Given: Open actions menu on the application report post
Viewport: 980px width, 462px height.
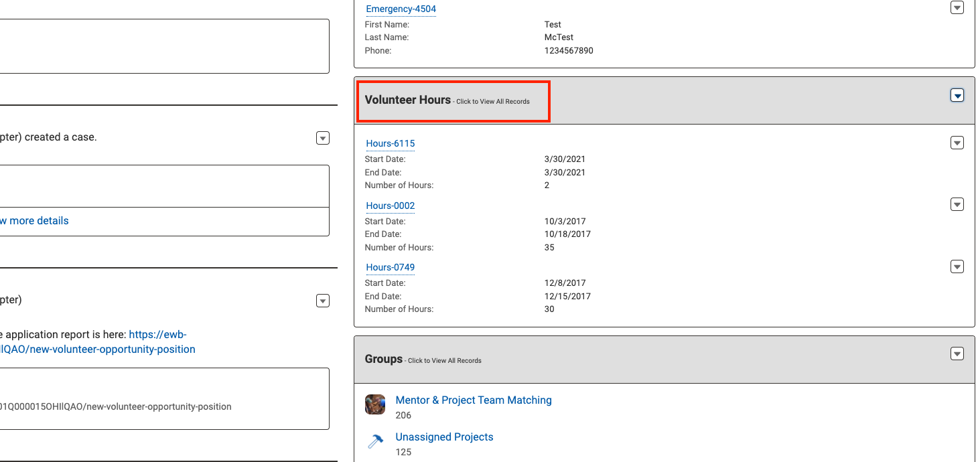Looking at the screenshot, I should (323, 301).
